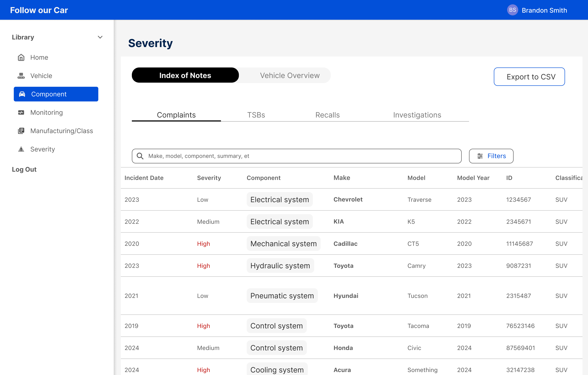Viewport: 588px width, 375px height.
Task: Switch to Index of Notes view
Action: click(185, 76)
